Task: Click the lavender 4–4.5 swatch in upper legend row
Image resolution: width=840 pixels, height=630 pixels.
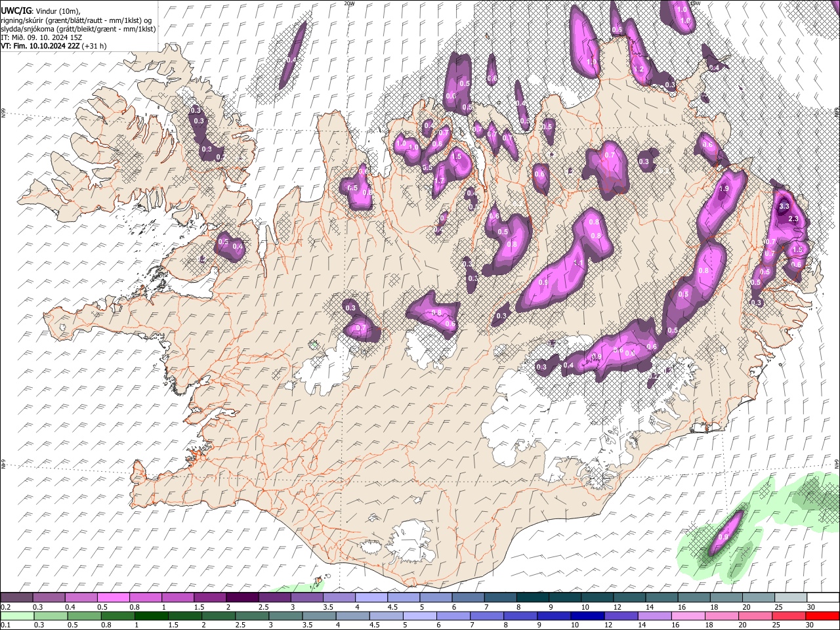Action: click(x=370, y=598)
